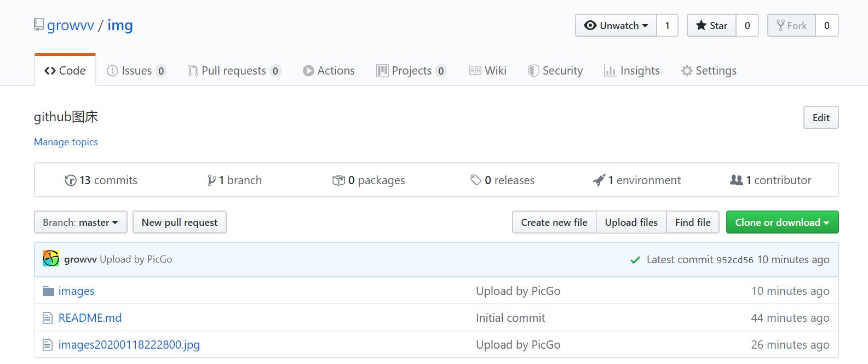This screenshot has width=868, height=364.
Task: Click the growvv user avatar
Action: (x=51, y=258)
